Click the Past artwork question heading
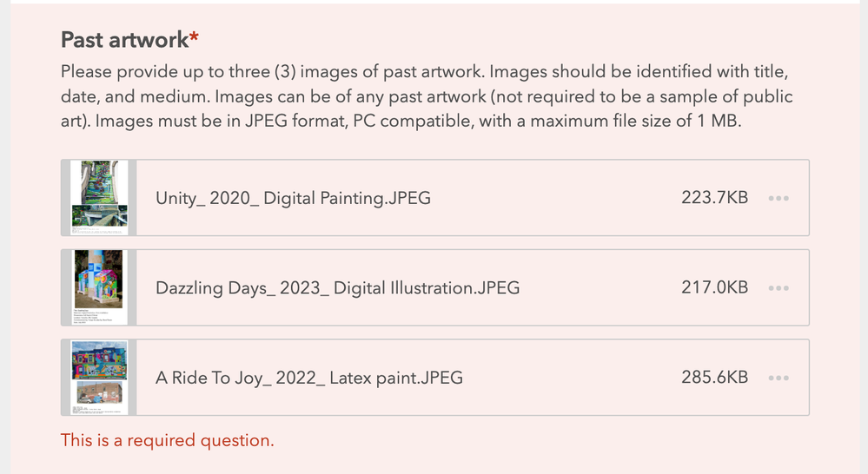The image size is (868, 474). pyautogui.click(x=124, y=40)
